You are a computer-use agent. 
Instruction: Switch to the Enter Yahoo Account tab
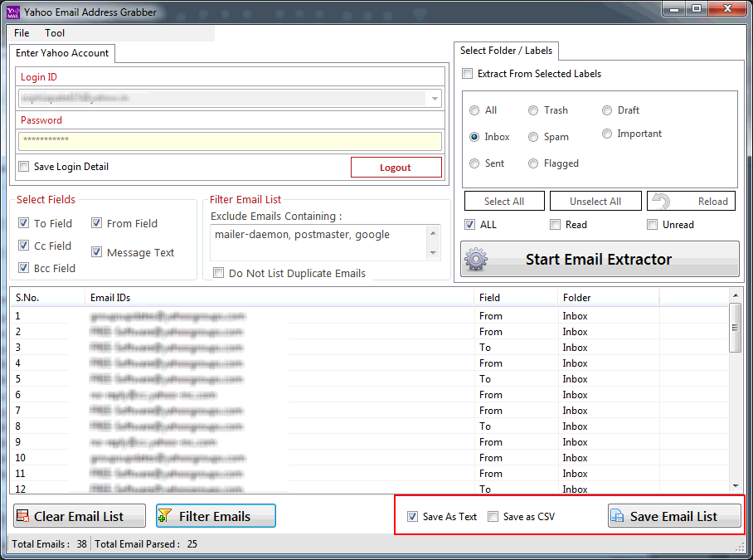tap(62, 53)
